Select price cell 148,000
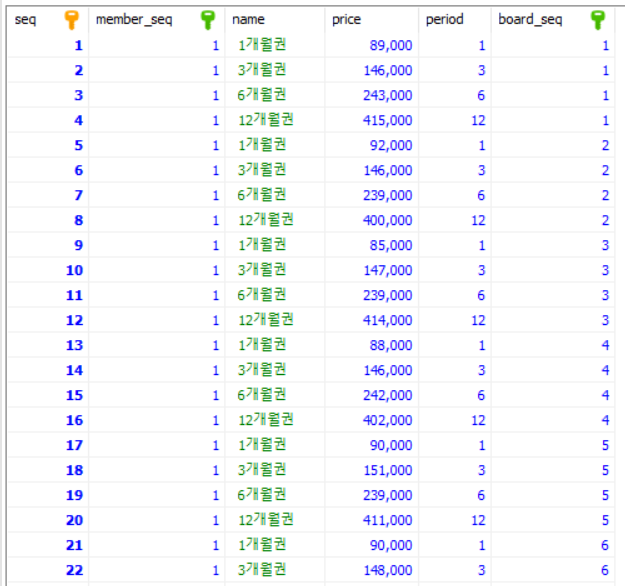 (371, 570)
